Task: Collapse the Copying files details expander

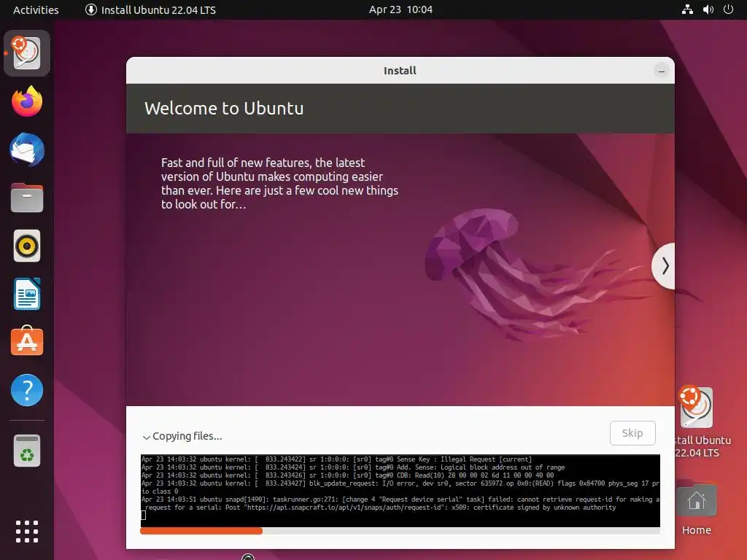Action: click(182, 436)
